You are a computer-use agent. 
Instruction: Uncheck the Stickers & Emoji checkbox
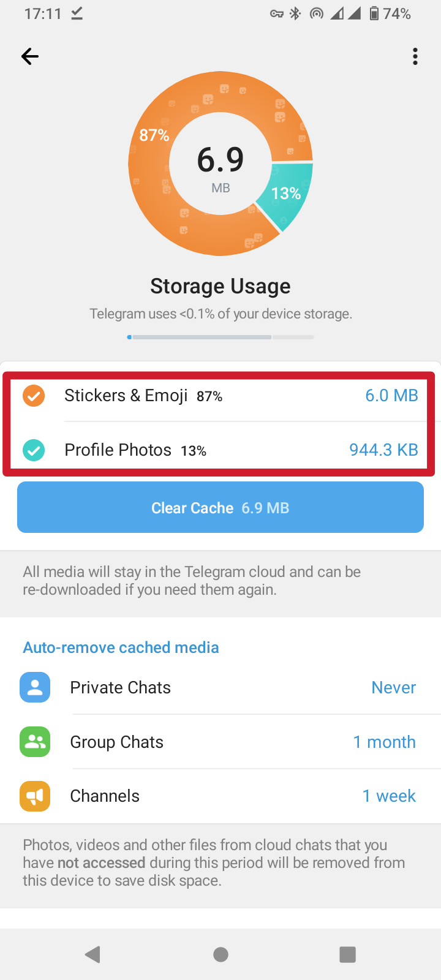click(x=34, y=396)
